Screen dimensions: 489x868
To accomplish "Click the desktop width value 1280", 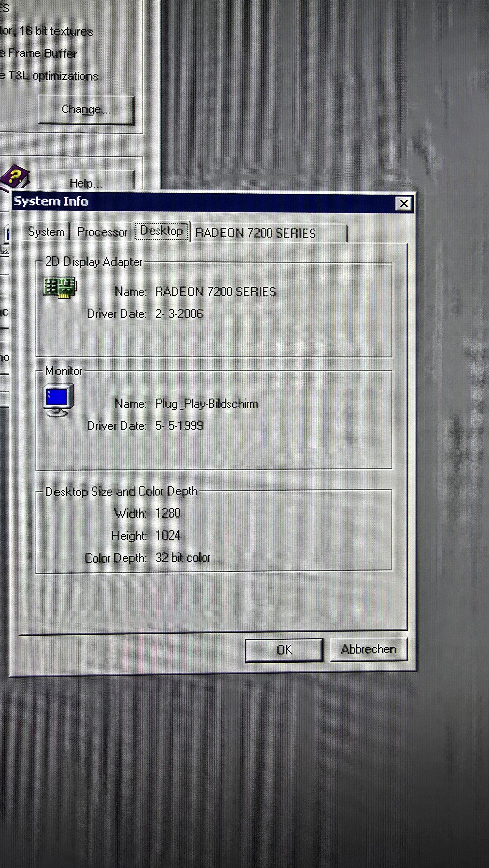I will coord(168,513).
